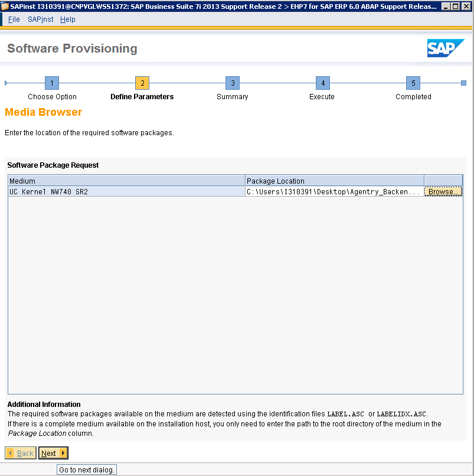
Task: Click step 1 Choose Option icon
Action: click(52, 83)
